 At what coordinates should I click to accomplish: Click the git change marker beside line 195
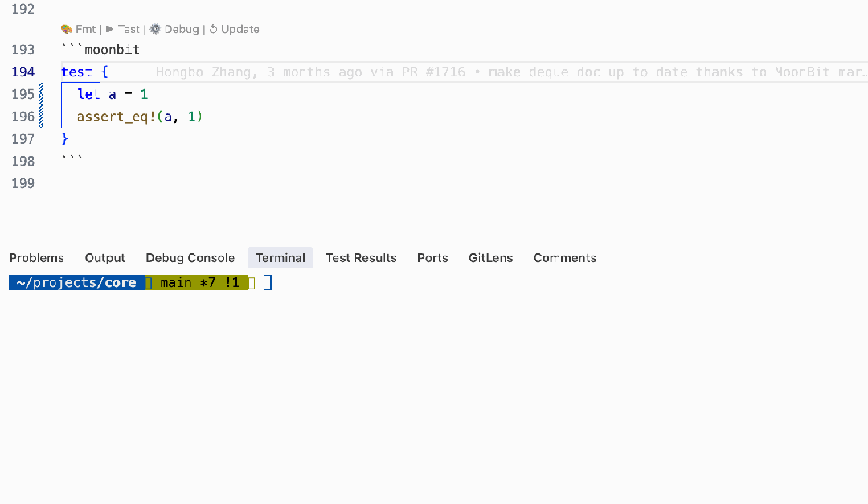(41, 94)
